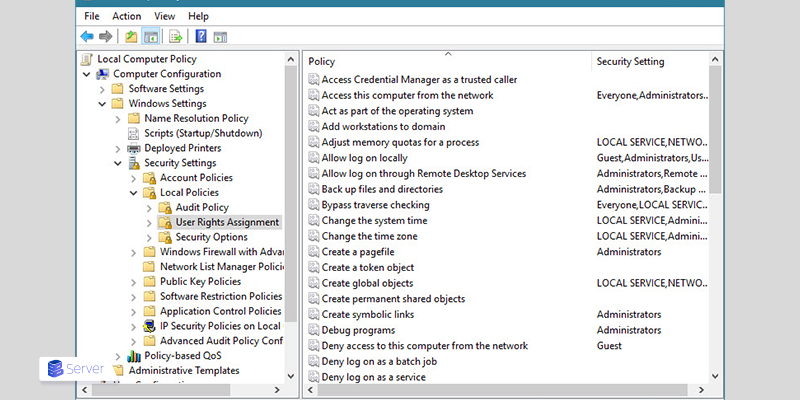Click the Security Settings lock icon
This screenshot has width=800, height=400.
(134, 163)
